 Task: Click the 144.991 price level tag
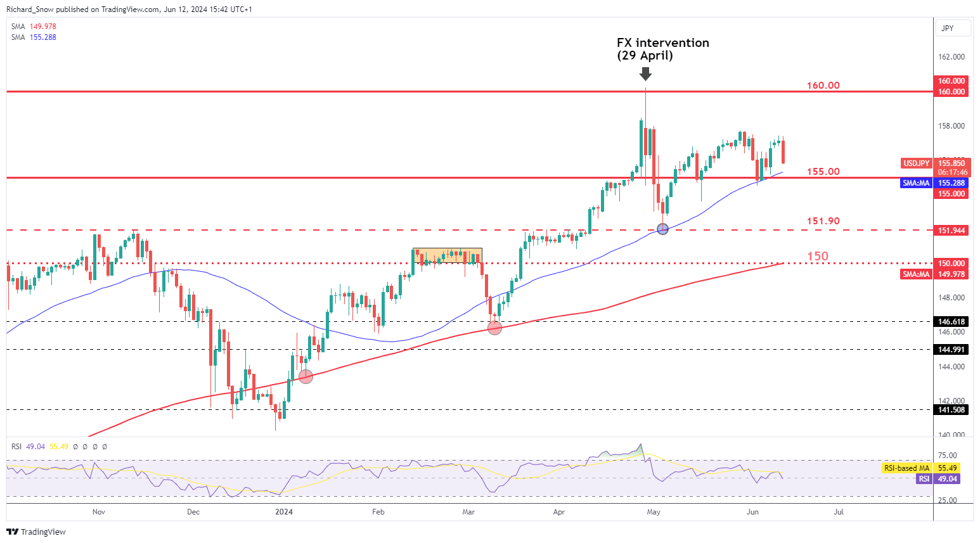point(951,350)
